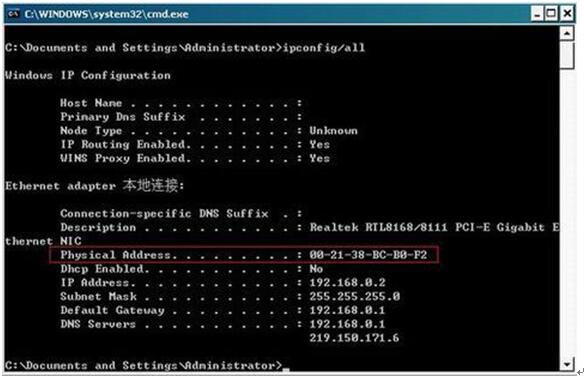This screenshot has height=378, width=584.
Task: Maximize the command prompt window
Action: click(x=551, y=14)
